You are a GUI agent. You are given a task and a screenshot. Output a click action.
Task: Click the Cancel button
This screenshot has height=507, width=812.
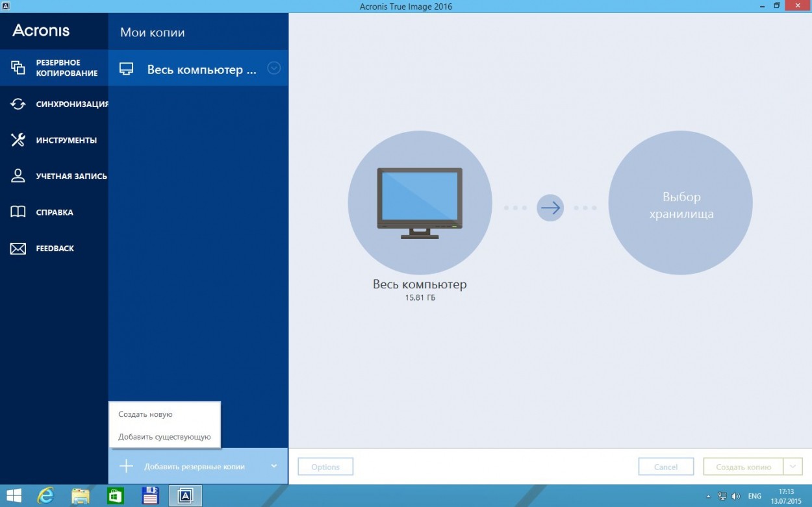click(666, 466)
